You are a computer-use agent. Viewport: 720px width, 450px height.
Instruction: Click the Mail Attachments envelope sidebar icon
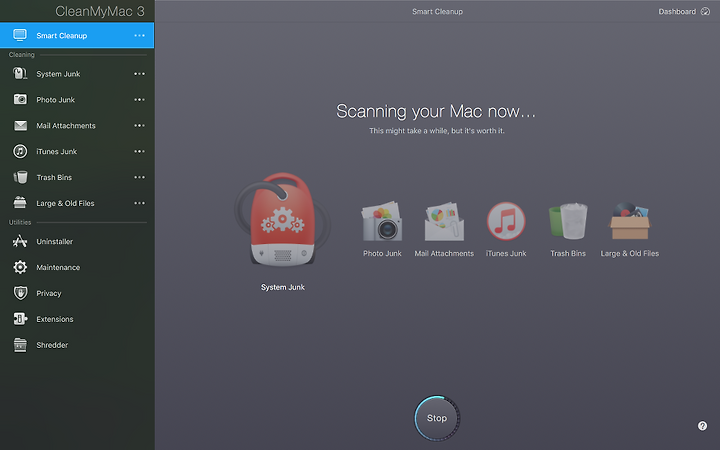pyautogui.click(x=20, y=125)
